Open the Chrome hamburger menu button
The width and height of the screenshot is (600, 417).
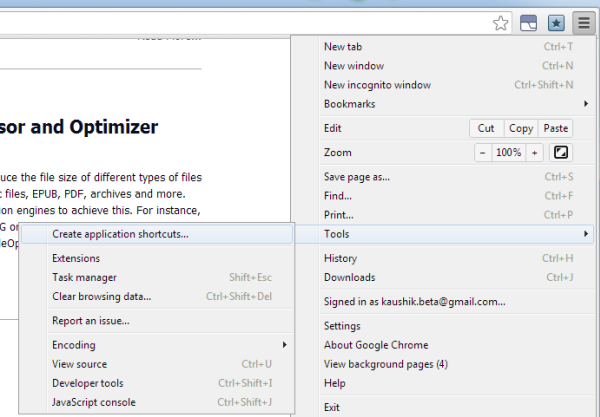click(584, 23)
